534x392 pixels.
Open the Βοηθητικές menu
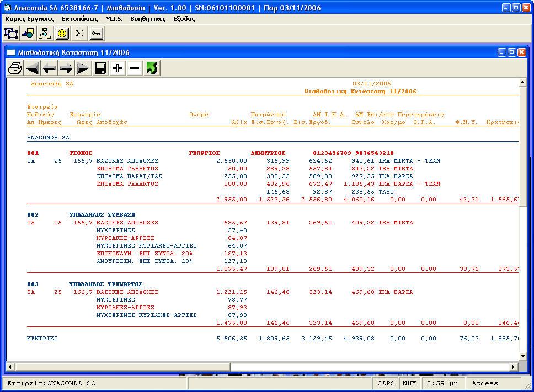148,19
